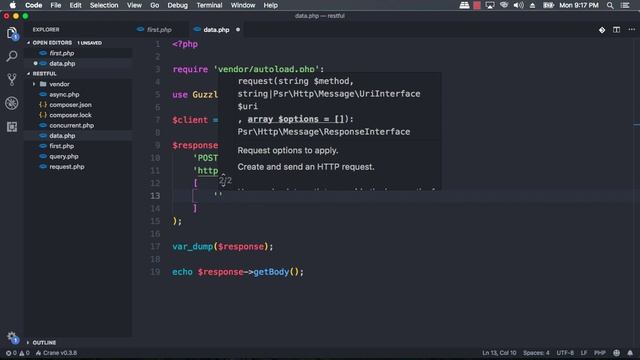Open the Debug menu

point(178,5)
